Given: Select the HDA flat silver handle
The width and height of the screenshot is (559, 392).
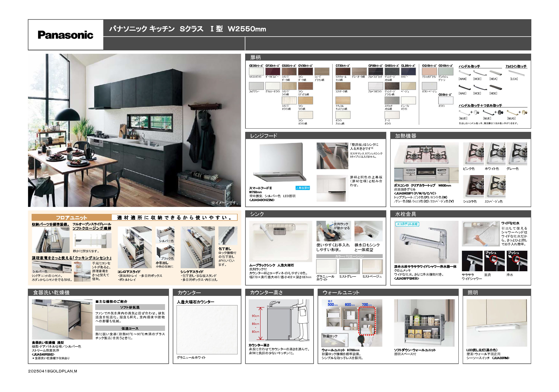Looking at the screenshot, I should [x=496, y=73].
